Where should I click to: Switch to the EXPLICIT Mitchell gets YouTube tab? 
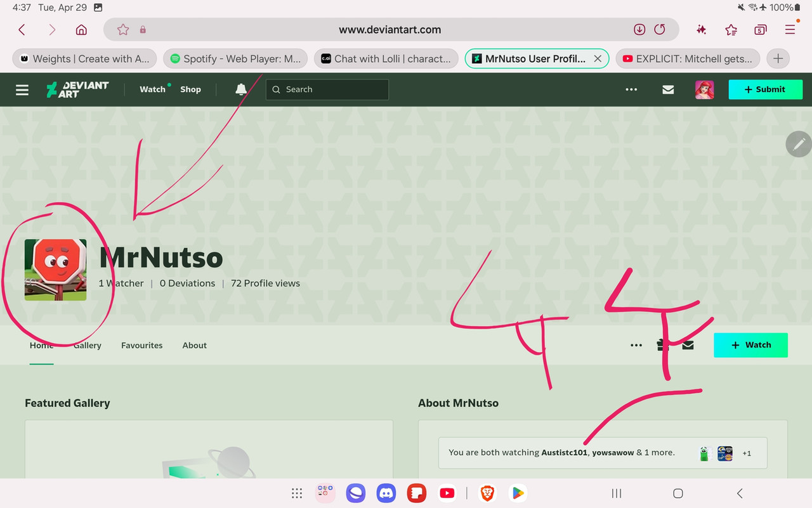(688, 58)
